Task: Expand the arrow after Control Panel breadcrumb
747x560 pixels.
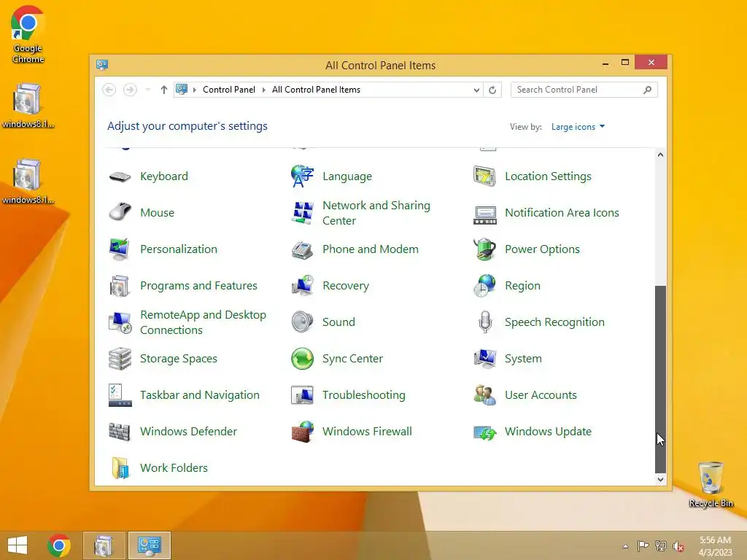Action: pyautogui.click(x=263, y=90)
